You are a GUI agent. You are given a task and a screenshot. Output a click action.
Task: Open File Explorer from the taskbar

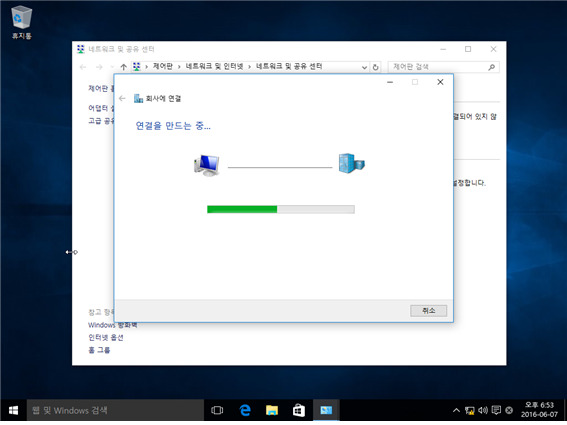(272, 410)
